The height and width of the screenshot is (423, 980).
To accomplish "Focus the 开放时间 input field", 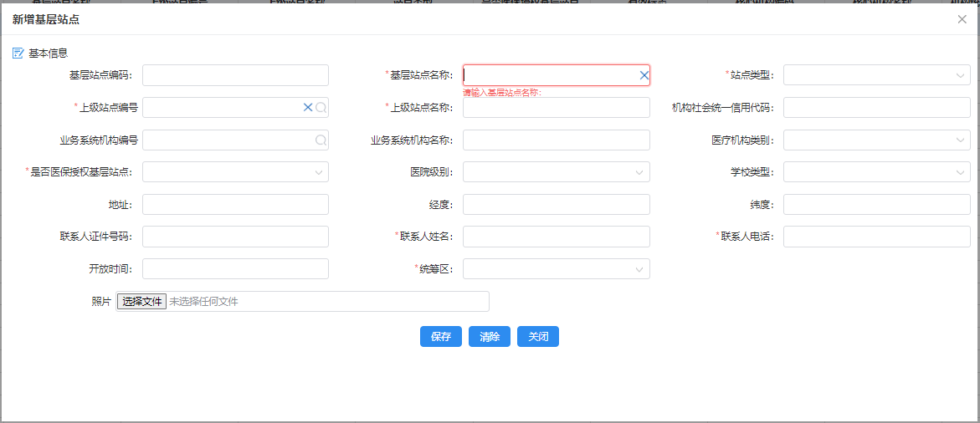I will point(235,269).
